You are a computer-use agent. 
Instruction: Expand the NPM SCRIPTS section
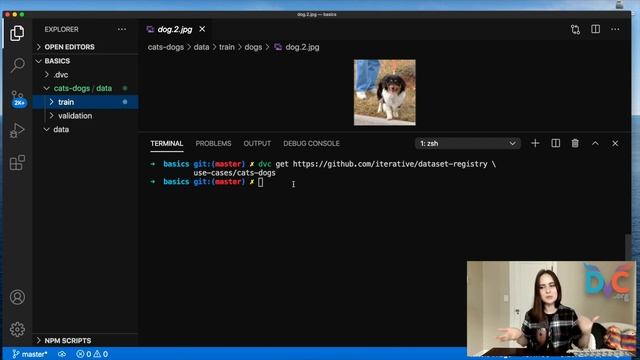(86, 340)
